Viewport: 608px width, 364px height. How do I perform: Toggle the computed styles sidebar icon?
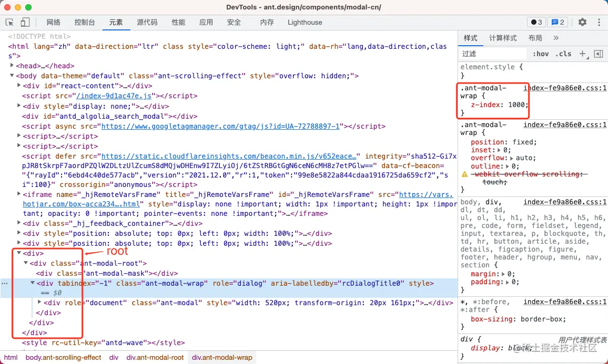coord(599,54)
